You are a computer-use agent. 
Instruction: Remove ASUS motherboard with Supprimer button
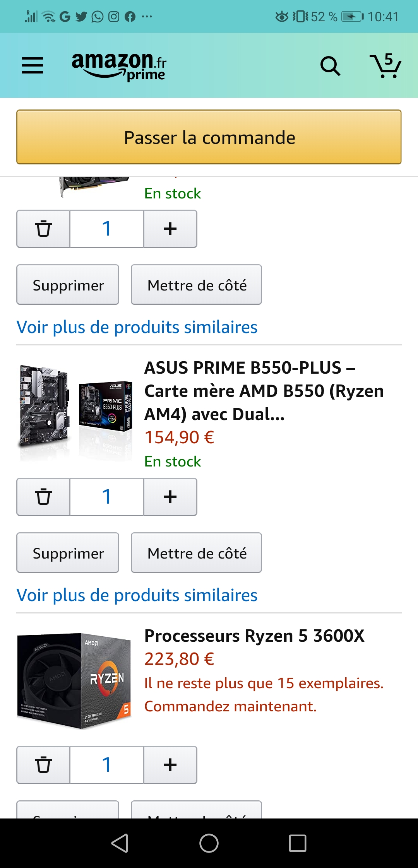(68, 553)
